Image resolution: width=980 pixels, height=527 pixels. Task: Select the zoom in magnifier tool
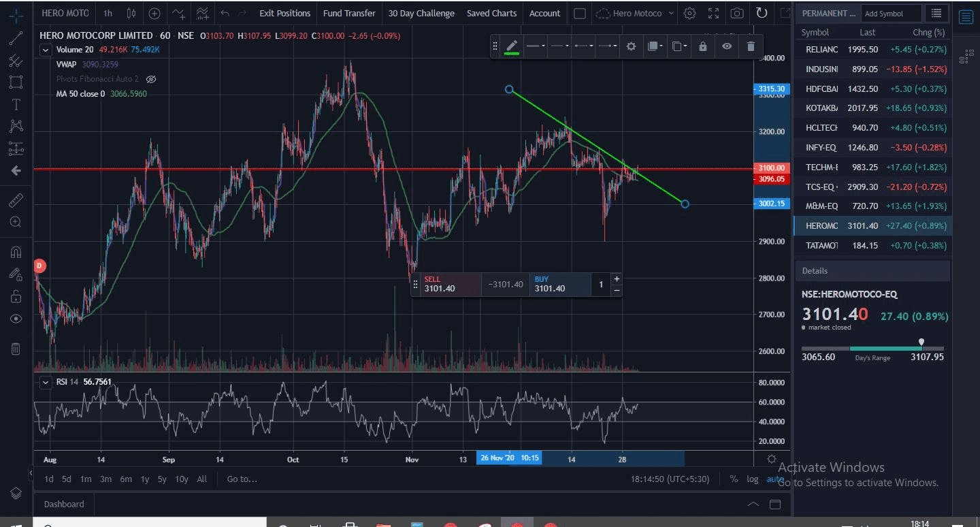[x=16, y=222]
